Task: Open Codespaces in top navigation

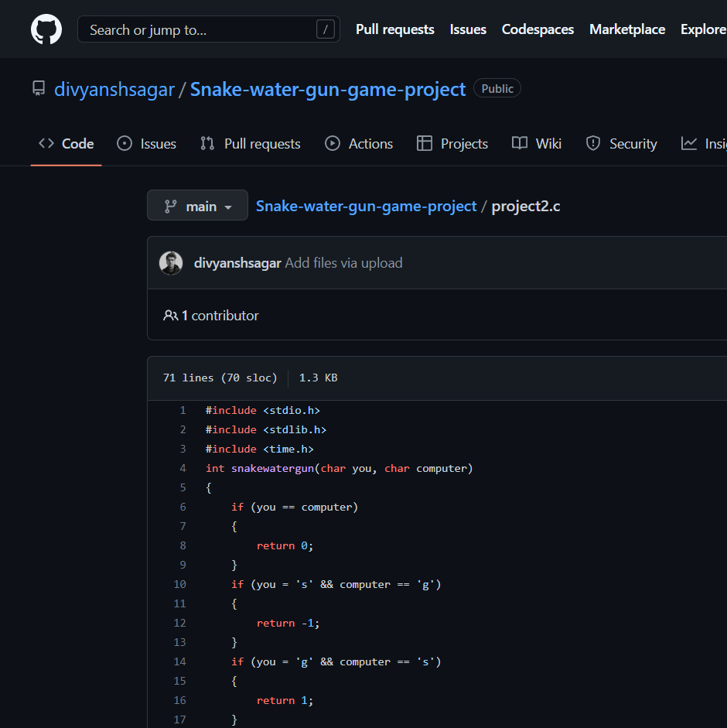Action: [x=538, y=29]
